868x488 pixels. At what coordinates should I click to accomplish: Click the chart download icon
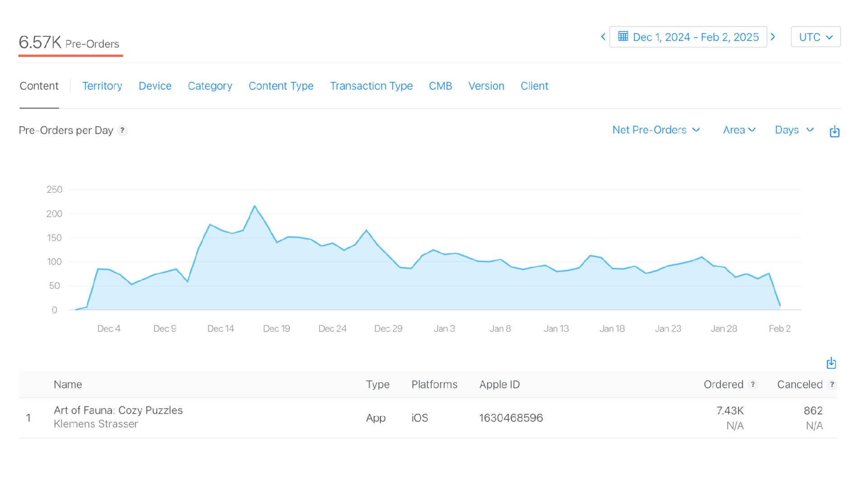pos(835,131)
